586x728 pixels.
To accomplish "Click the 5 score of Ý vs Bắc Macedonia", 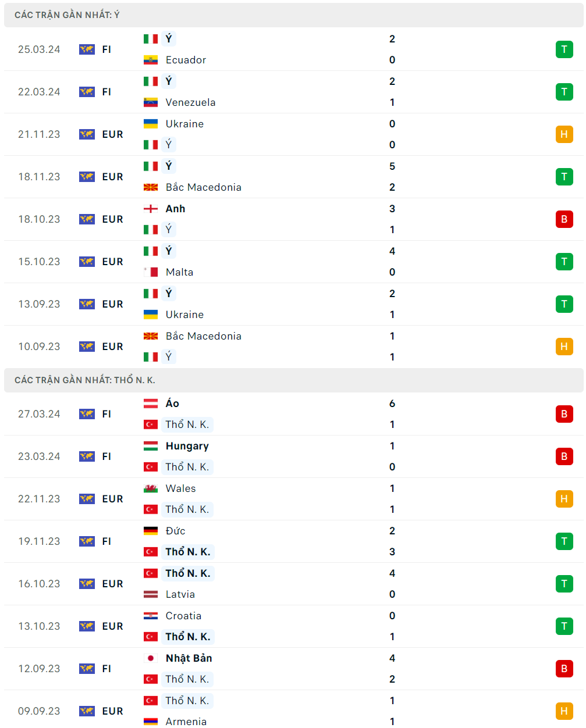I will click(x=392, y=166).
